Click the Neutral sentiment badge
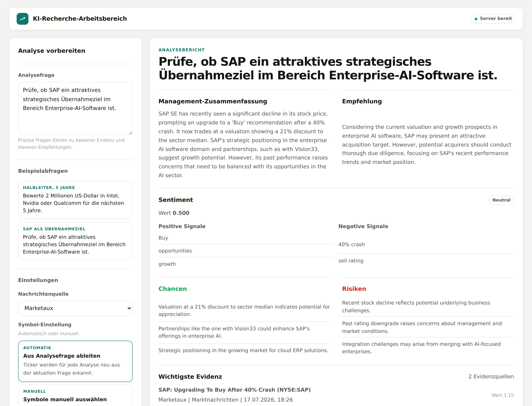This screenshot has height=406, width=532. pos(501,200)
